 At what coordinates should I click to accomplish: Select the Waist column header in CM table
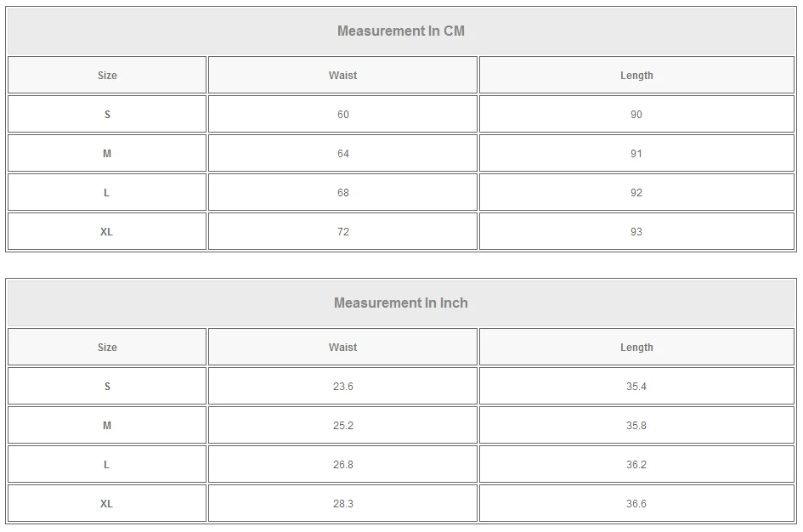point(342,76)
